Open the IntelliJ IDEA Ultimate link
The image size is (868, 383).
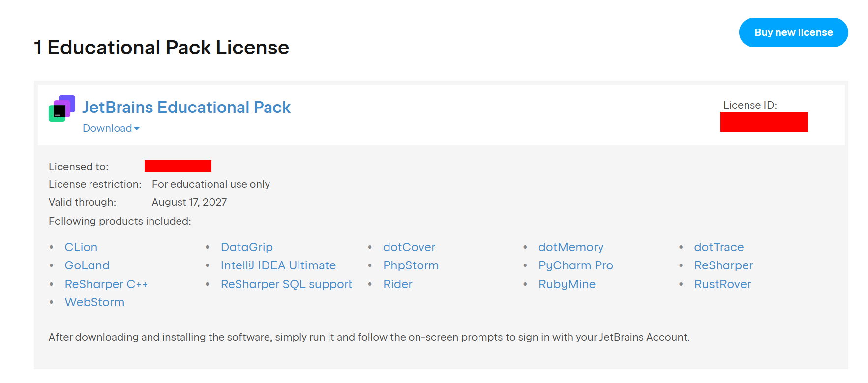pyautogui.click(x=278, y=265)
